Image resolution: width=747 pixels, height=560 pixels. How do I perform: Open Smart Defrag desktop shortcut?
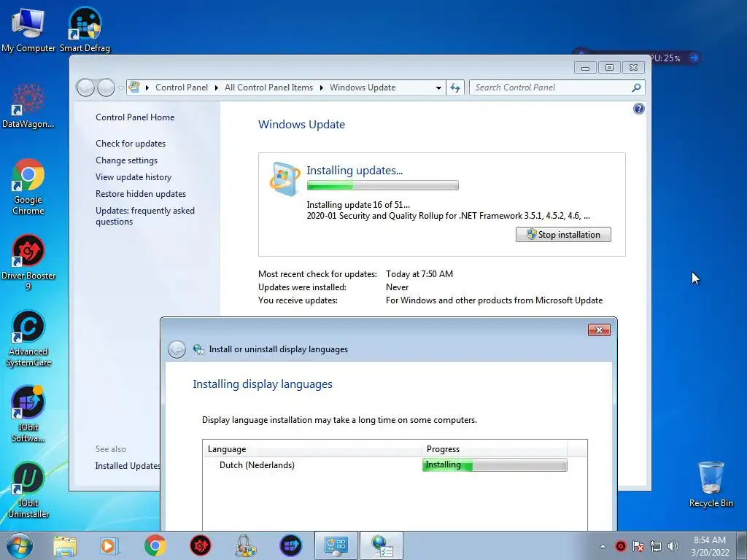(85, 29)
